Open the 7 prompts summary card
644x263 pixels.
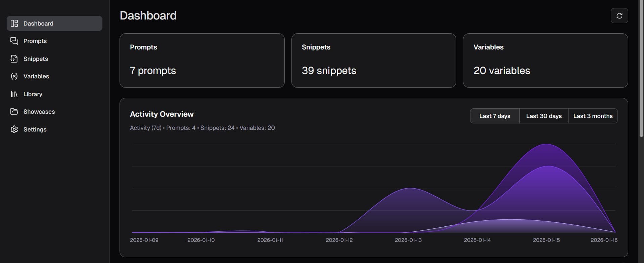(202, 61)
